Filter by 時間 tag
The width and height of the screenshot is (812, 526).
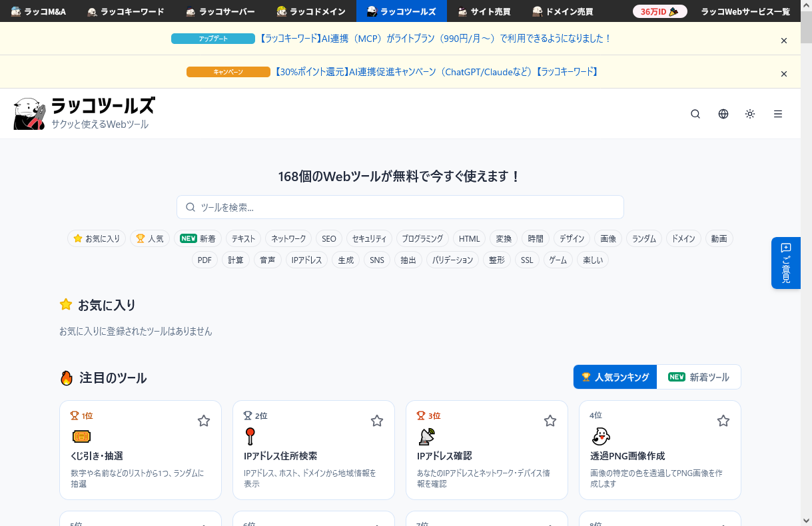click(x=536, y=238)
